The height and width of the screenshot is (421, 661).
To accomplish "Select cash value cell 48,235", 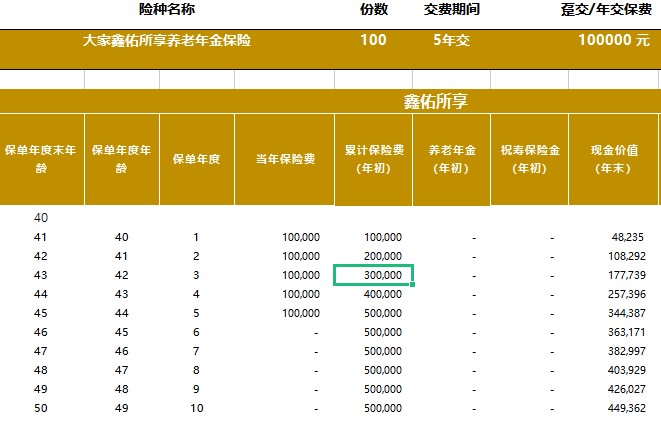I will 627,237.
